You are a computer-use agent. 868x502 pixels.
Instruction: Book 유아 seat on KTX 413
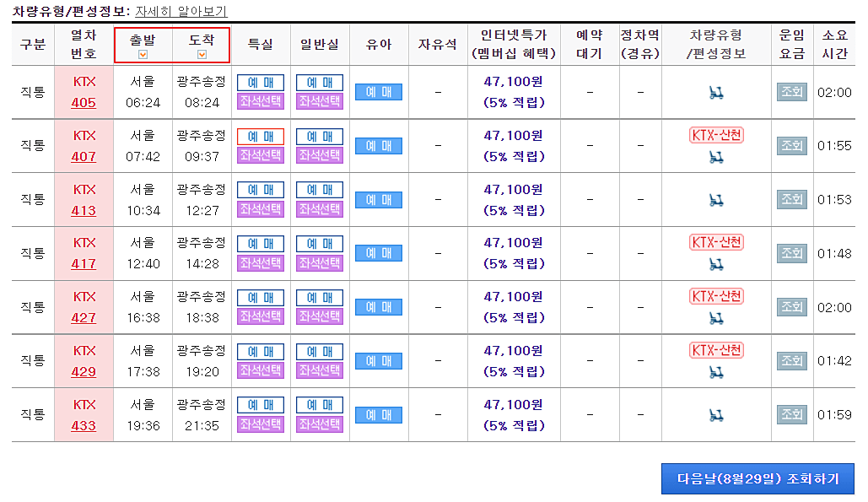click(379, 200)
